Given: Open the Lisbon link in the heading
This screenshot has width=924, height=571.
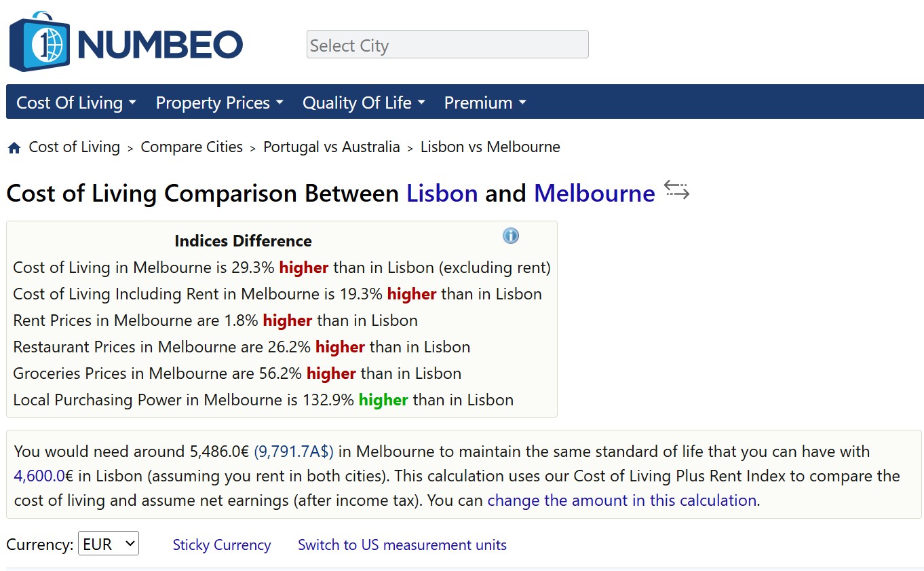Looking at the screenshot, I should coord(442,194).
